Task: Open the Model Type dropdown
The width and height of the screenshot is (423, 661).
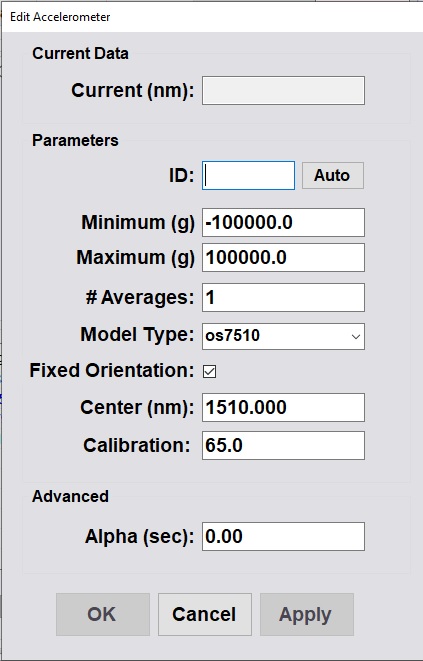Action: tap(283, 336)
